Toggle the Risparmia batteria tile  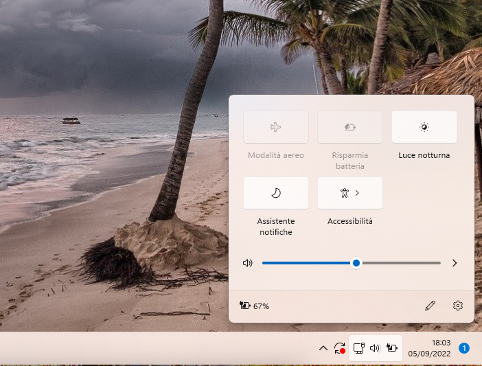[350, 127]
